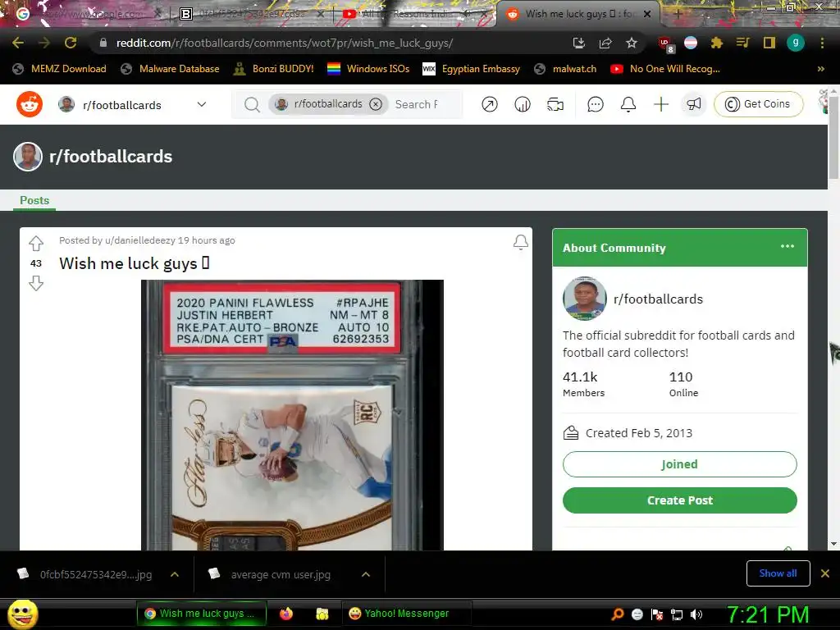
Task: Go back using browser back arrow
Action: click(18, 43)
